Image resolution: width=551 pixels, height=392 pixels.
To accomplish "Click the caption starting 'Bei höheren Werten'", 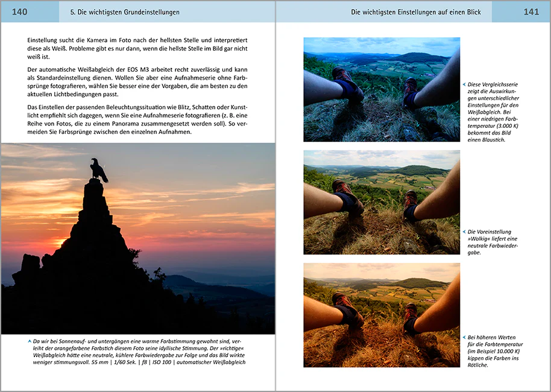I will tap(495, 351).
